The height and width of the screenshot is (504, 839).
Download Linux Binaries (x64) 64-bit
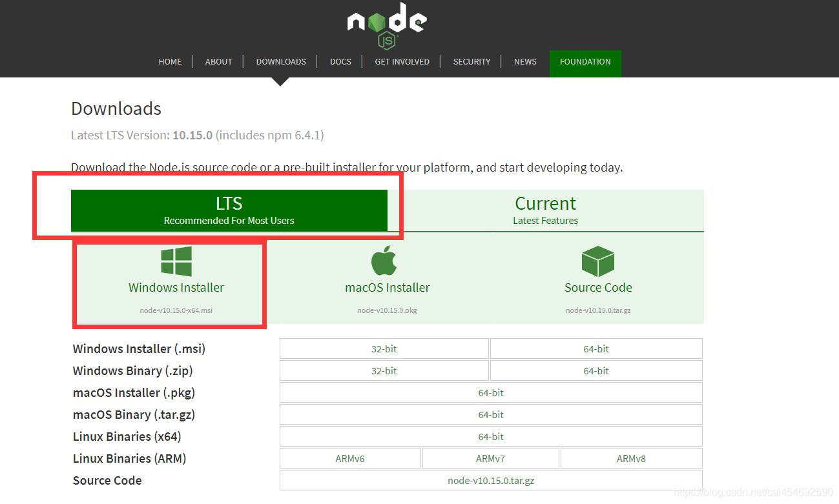[x=491, y=436]
